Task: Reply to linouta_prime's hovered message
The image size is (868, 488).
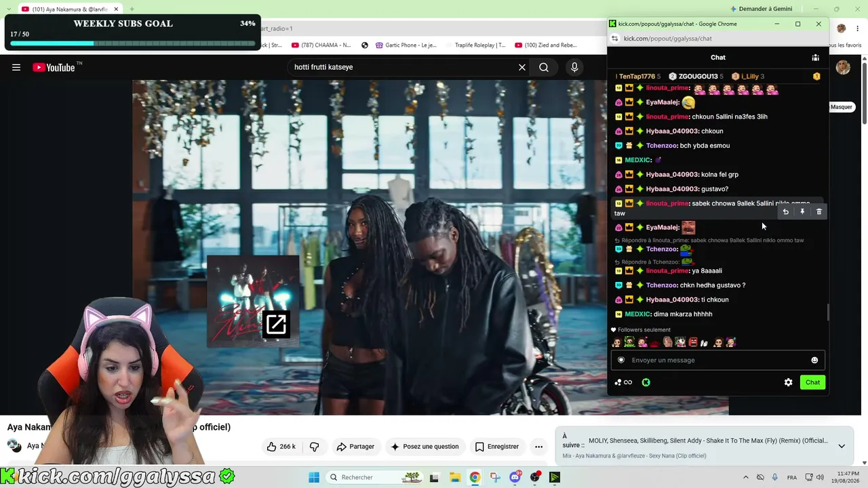Action: [786, 212]
